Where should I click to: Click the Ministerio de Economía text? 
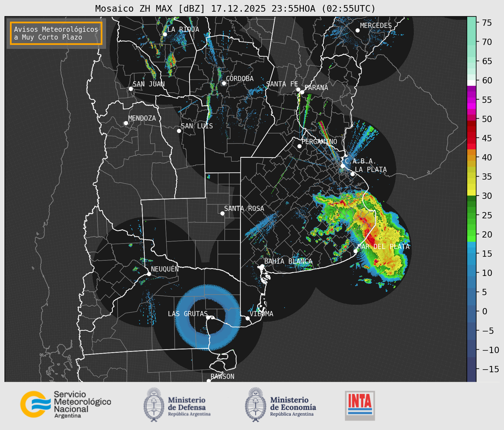(x=293, y=406)
